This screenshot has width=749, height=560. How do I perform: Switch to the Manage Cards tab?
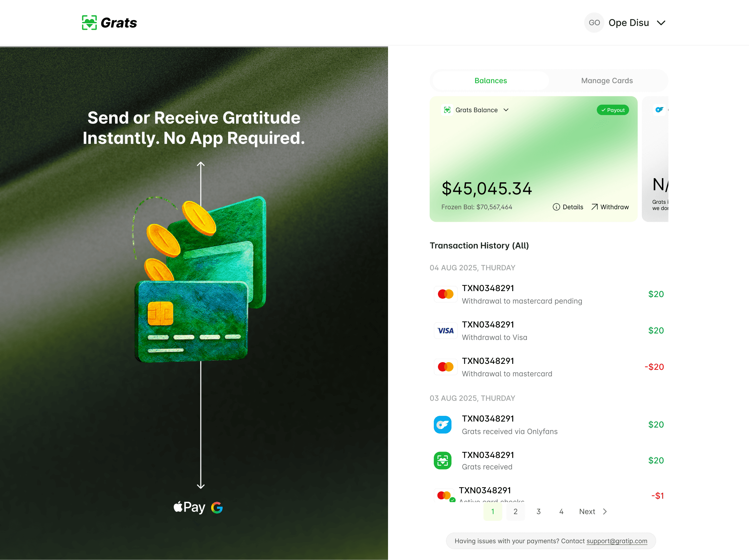click(x=607, y=80)
